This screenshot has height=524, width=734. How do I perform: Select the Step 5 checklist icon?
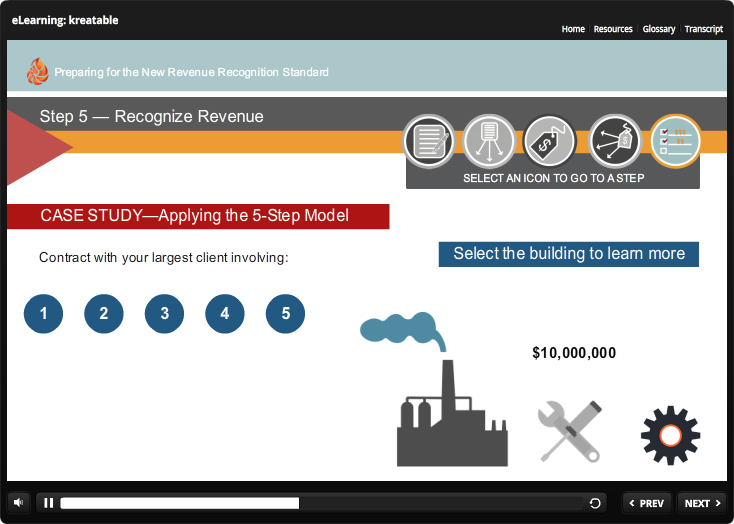pos(675,142)
